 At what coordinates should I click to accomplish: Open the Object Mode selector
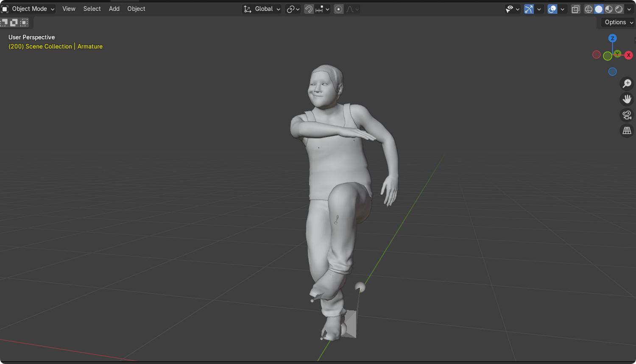[x=28, y=9]
